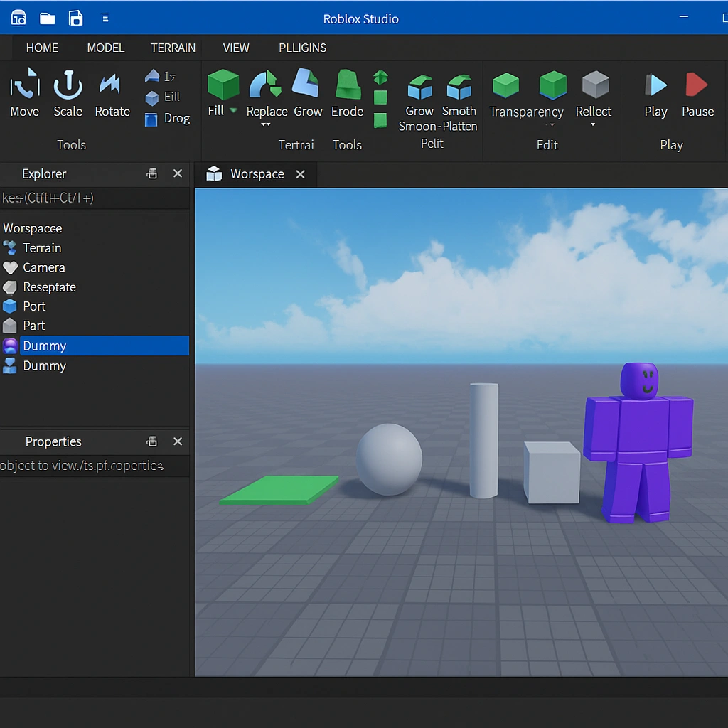Click the gray sphere in viewport
This screenshot has width=728, height=728.
pos(389,459)
